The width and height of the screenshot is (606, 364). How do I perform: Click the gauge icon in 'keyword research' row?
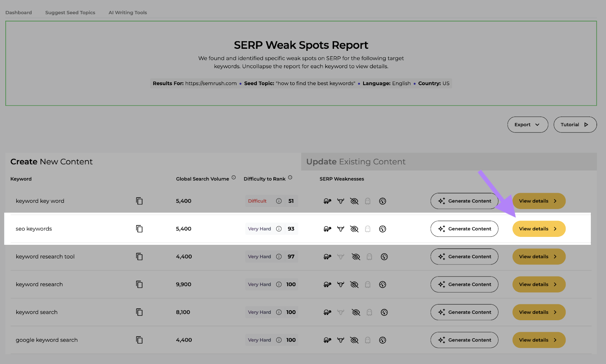click(x=383, y=285)
